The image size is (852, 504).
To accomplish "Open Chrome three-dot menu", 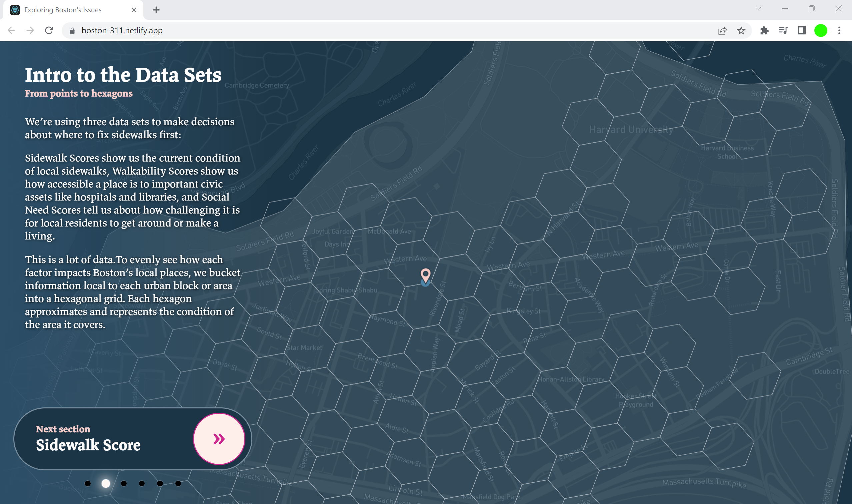I will pos(839,31).
